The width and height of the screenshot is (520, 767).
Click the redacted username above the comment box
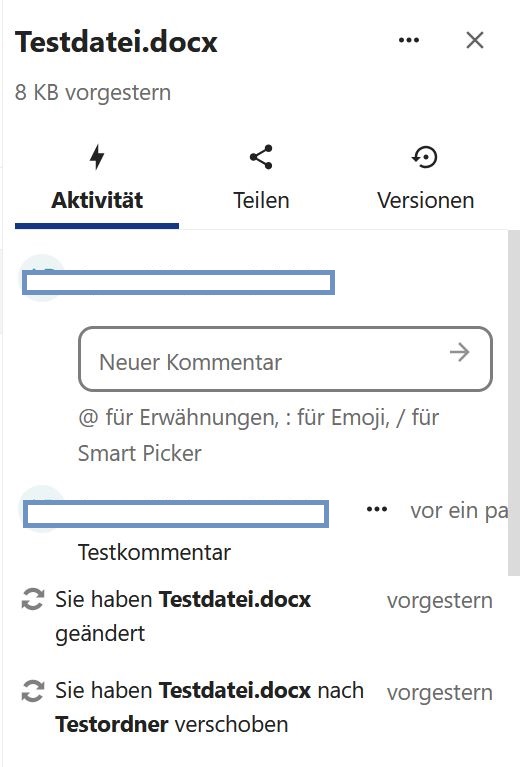coord(179,283)
